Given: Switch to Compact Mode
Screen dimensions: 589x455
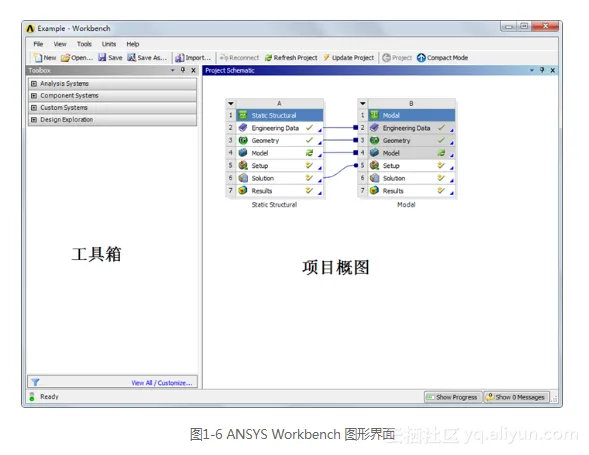Looking at the screenshot, I should click(x=443, y=57).
